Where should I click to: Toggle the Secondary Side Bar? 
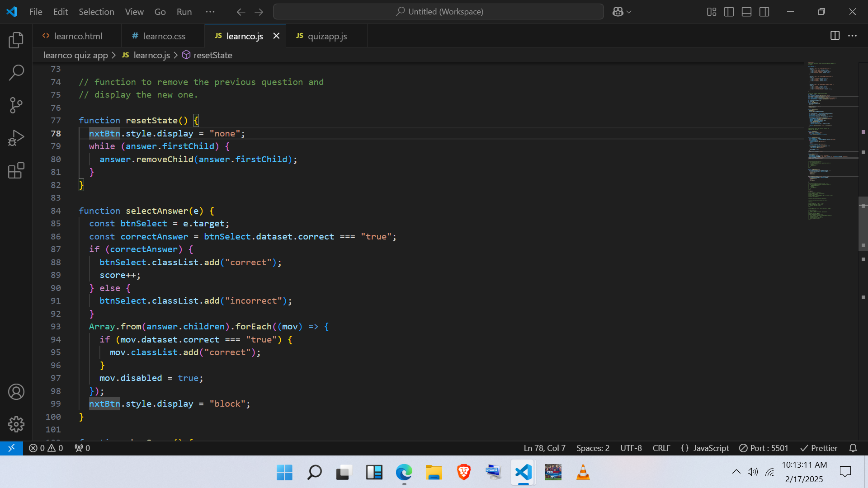pos(764,12)
